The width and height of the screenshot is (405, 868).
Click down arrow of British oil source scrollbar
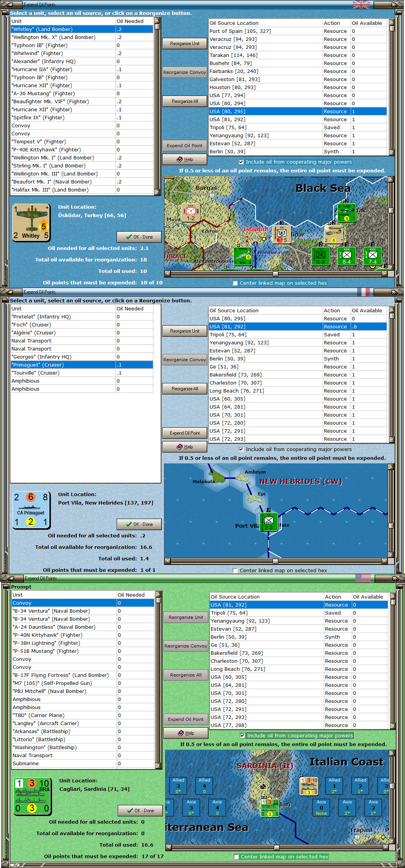392,152
